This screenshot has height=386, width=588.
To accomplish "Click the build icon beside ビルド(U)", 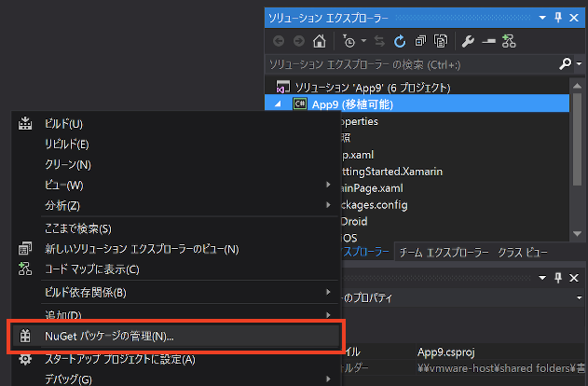I will (x=25, y=123).
